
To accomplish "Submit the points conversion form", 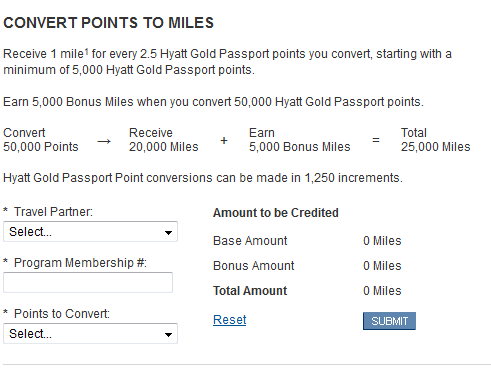I will 389,321.
